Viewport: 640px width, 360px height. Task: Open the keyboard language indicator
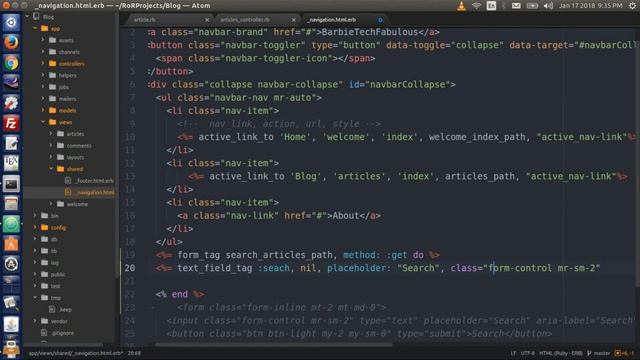491,6
